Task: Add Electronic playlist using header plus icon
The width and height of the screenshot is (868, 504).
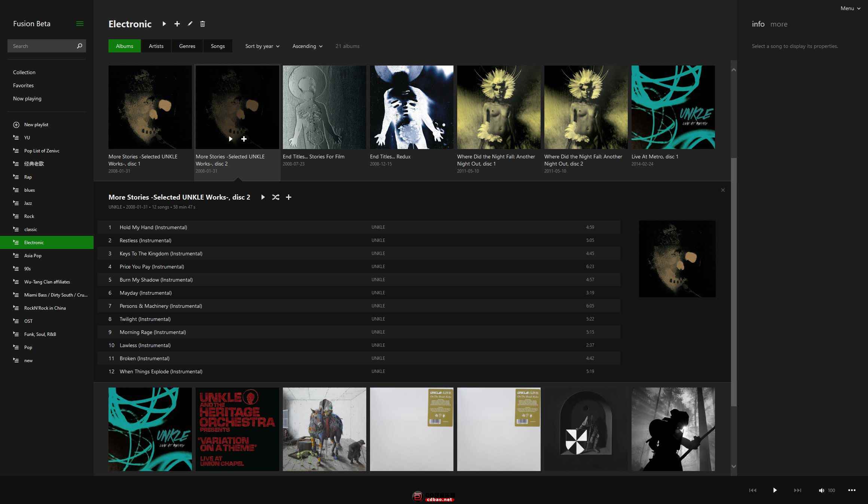Action: coord(177,24)
